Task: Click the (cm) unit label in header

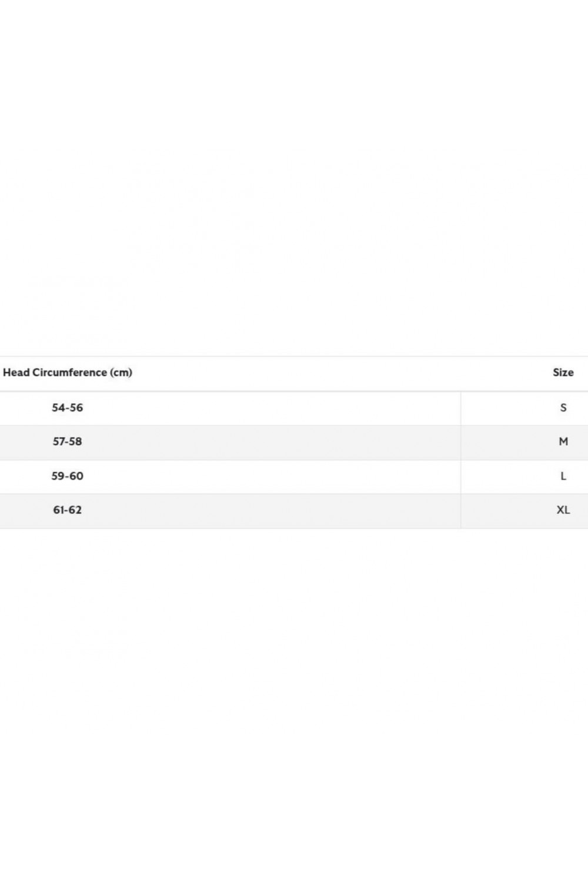Action: point(121,372)
